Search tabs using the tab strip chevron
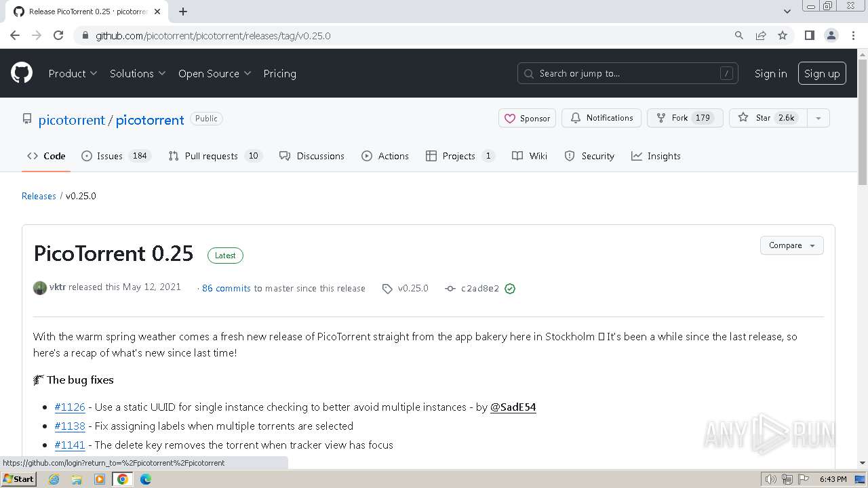The width and height of the screenshot is (868, 488). (x=787, y=12)
